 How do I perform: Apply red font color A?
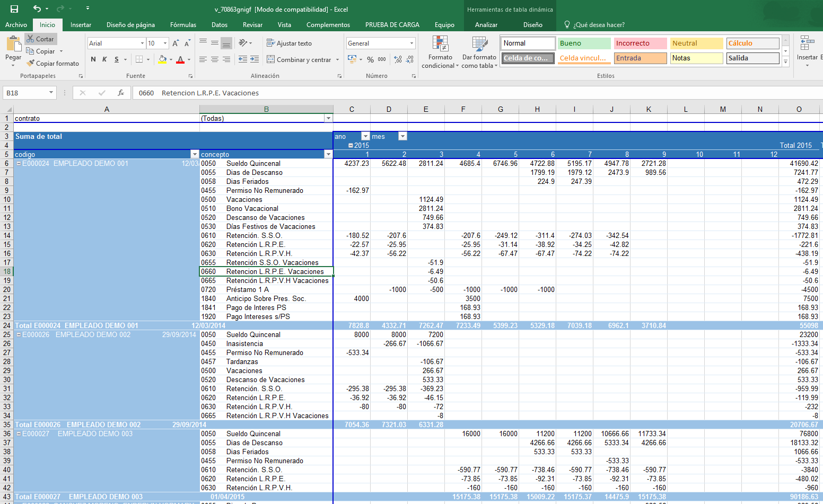point(181,59)
